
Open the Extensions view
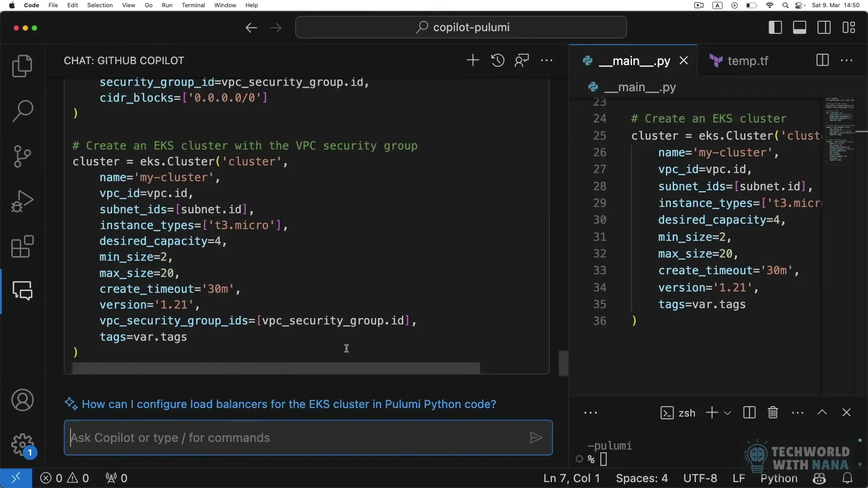[x=22, y=247]
